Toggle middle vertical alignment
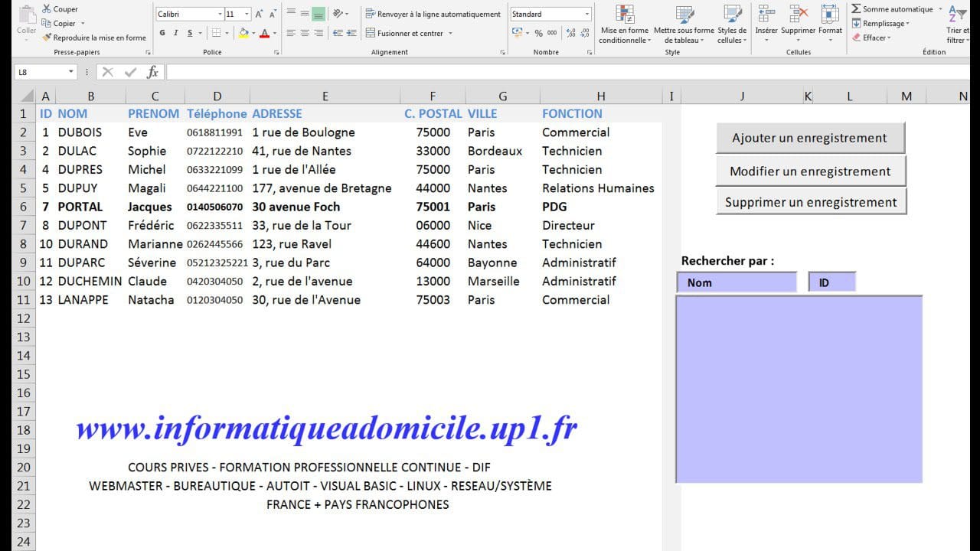 305,14
